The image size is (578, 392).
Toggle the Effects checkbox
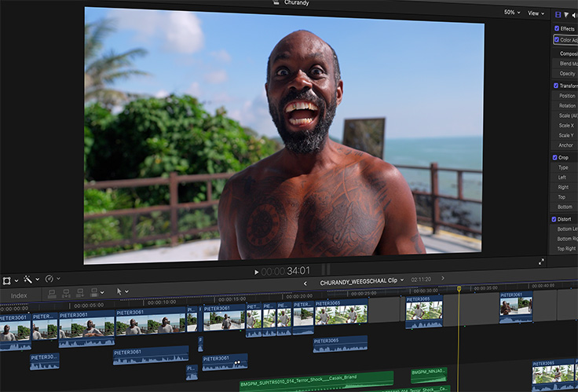pos(557,28)
